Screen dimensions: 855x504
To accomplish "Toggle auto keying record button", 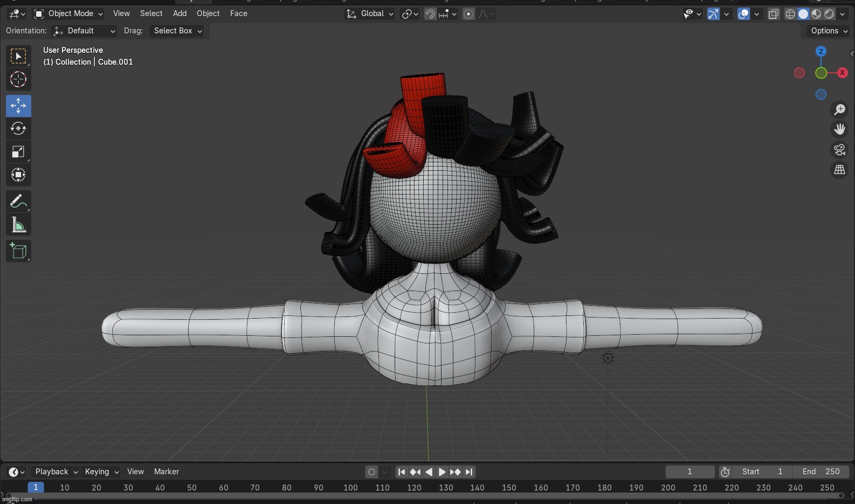I will [x=371, y=472].
